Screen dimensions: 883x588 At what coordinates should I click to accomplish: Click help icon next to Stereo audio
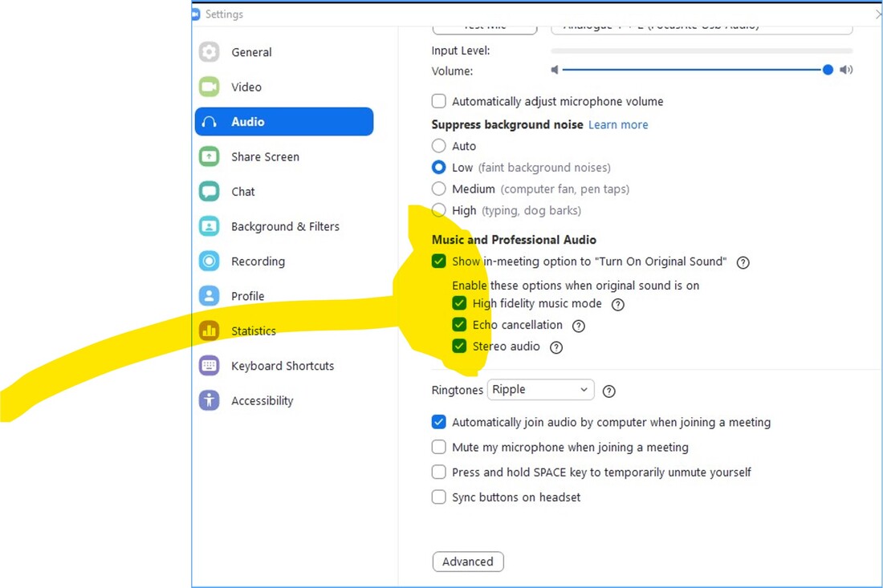click(556, 347)
